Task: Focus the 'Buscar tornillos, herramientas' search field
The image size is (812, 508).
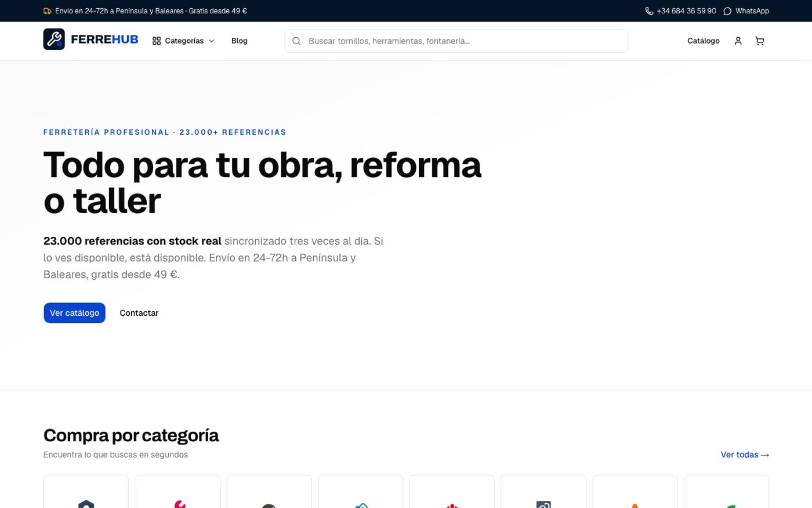Action: [456, 41]
